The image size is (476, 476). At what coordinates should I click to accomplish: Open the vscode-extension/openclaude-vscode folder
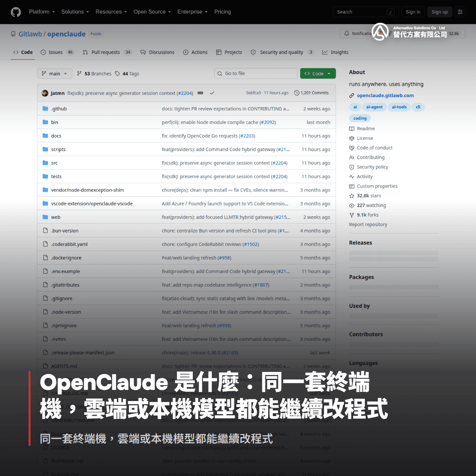coord(92,203)
